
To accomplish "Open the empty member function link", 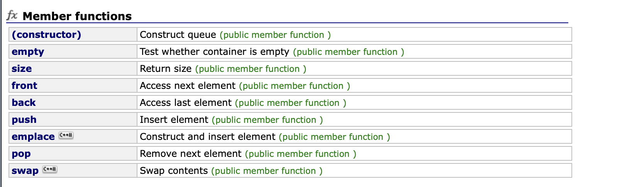I will point(28,52).
